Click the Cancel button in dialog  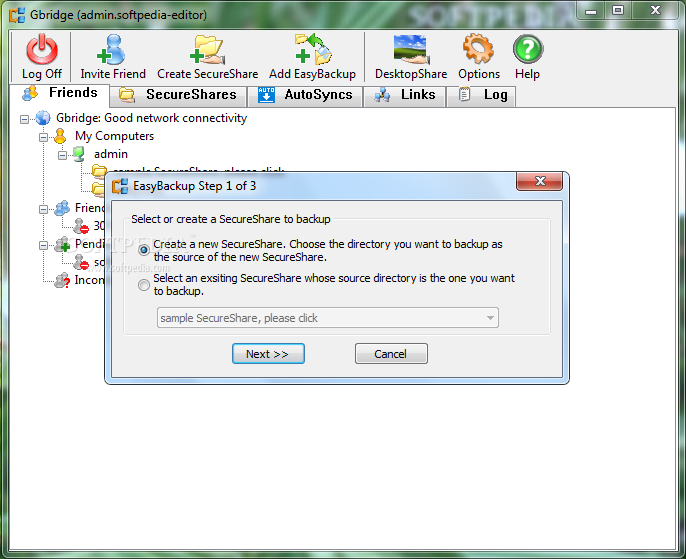(x=391, y=353)
